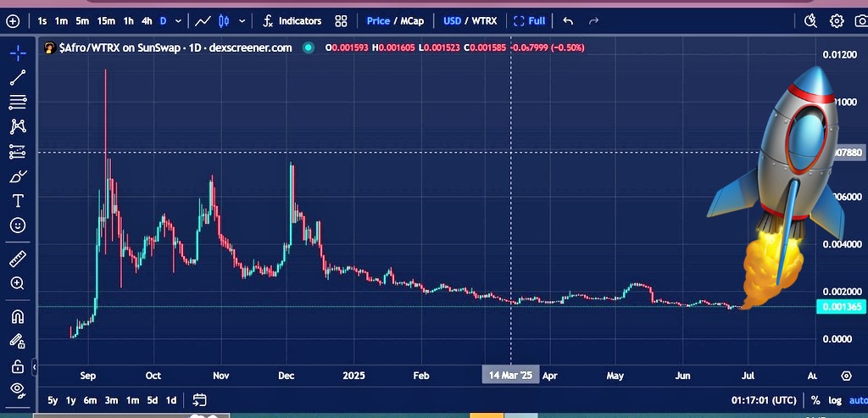Toggle lock all drawings

[x=18, y=366]
